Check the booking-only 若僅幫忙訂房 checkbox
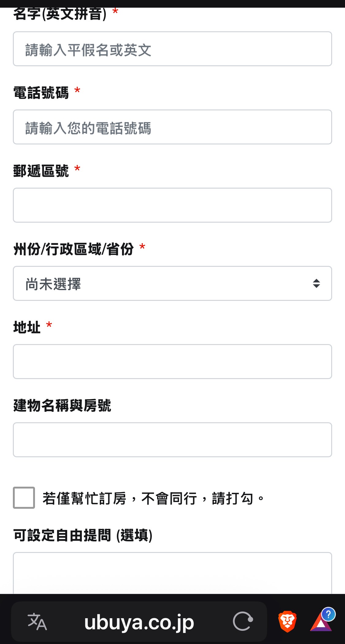Image resolution: width=345 pixels, height=644 pixels. point(24,498)
